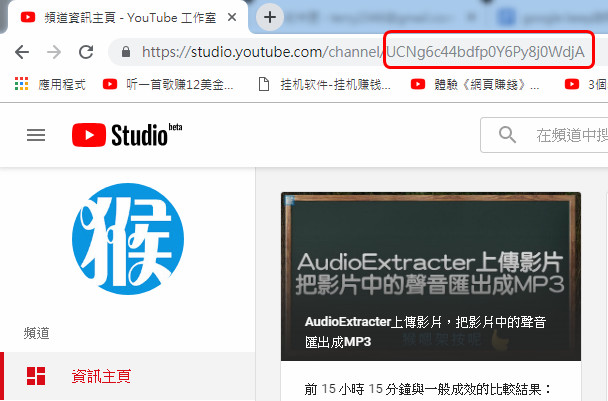Click the 前 15 小時 15 分鐘 comparison text

click(428, 389)
